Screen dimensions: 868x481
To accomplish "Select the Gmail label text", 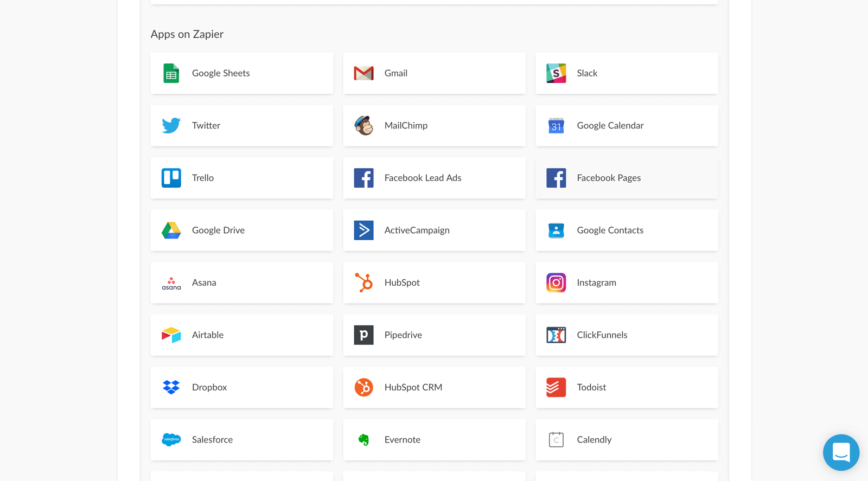I will (396, 73).
